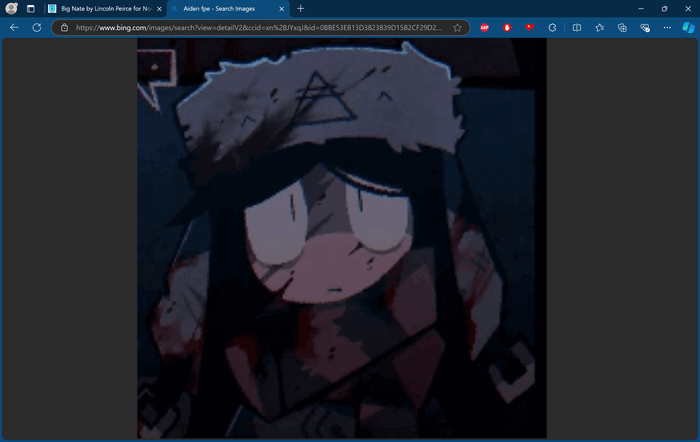Click the displayed character image
700x442 pixels.
click(342, 238)
